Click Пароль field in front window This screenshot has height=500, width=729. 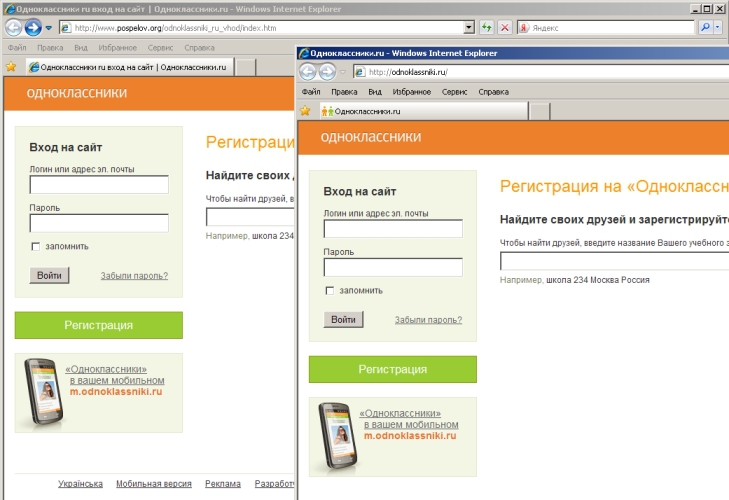(x=393, y=267)
